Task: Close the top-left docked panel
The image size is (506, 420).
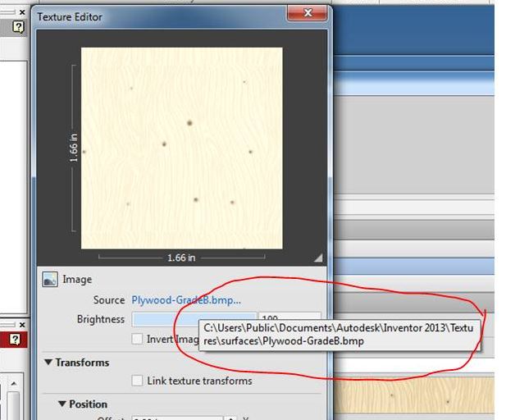Action: [22, 12]
